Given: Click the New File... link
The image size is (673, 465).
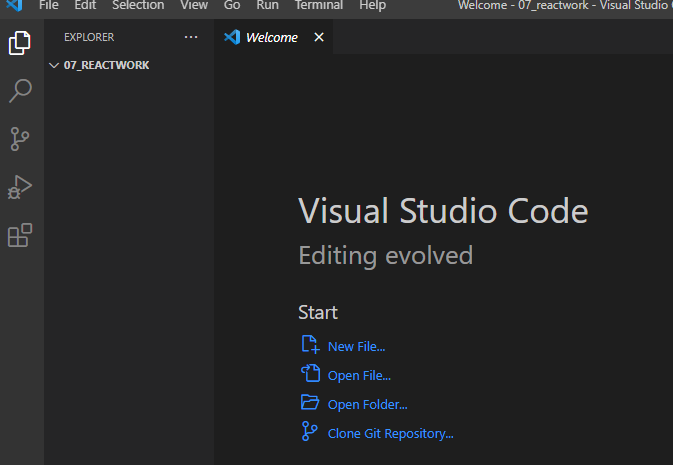Looking at the screenshot, I should (x=356, y=346).
